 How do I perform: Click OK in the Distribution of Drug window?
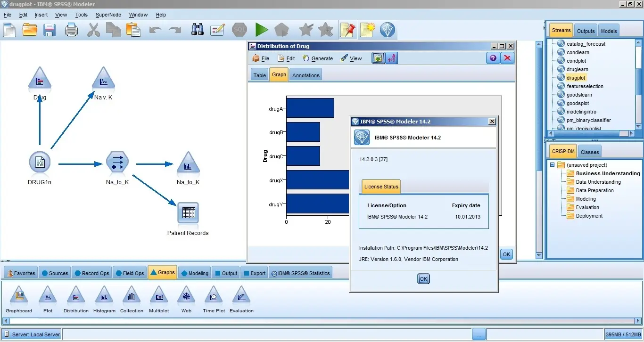coord(506,254)
